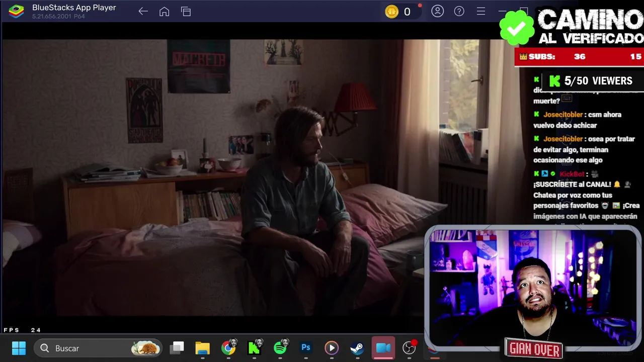644x362 pixels.
Task: Open the BlueStacks home screen icon
Action: [164, 11]
